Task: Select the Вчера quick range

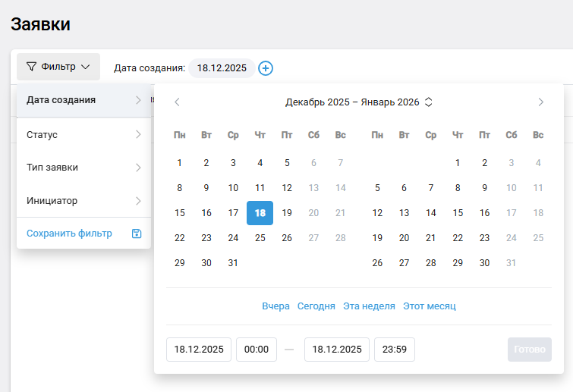Action: click(x=275, y=306)
